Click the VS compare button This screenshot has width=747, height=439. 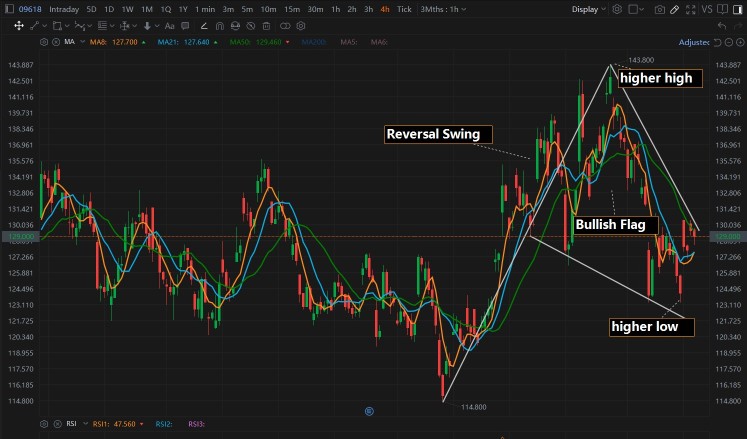[x=707, y=9]
